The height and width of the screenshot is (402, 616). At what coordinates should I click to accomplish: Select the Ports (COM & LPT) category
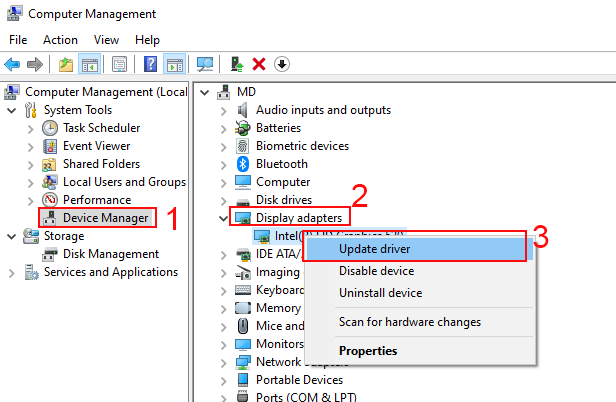[306, 397]
